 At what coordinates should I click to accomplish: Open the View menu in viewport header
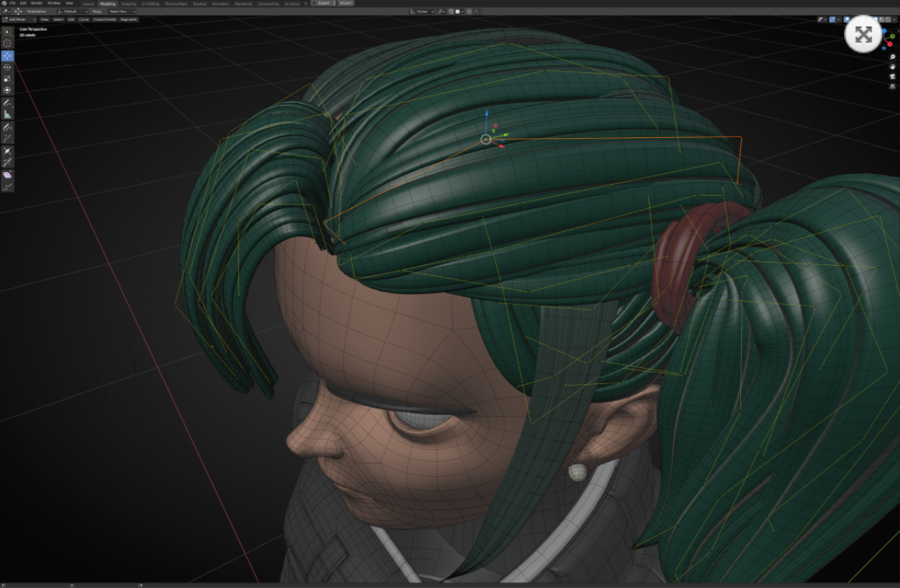44,19
